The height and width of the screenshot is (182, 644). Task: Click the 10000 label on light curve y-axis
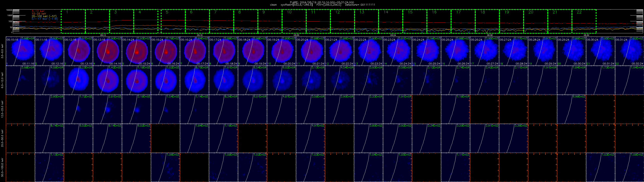(x=9, y=10)
